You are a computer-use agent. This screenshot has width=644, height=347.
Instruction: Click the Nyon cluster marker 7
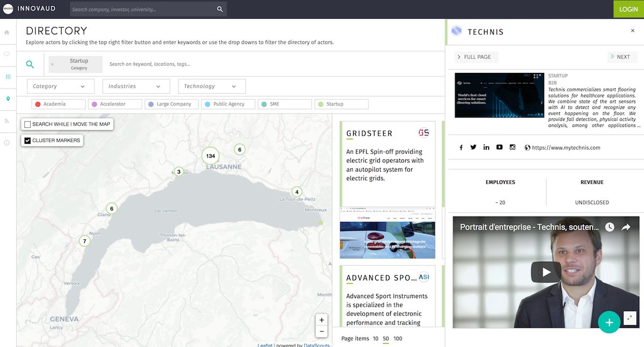pyautogui.click(x=84, y=241)
